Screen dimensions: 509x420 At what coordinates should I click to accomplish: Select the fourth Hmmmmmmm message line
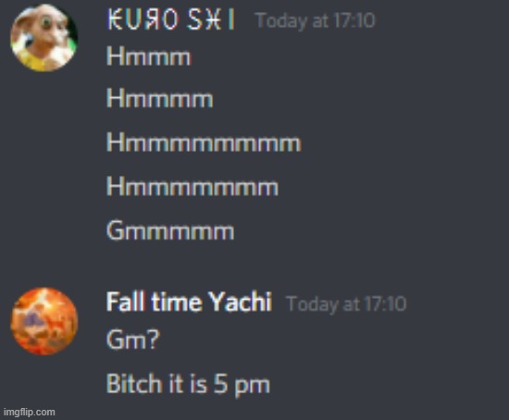point(192,186)
